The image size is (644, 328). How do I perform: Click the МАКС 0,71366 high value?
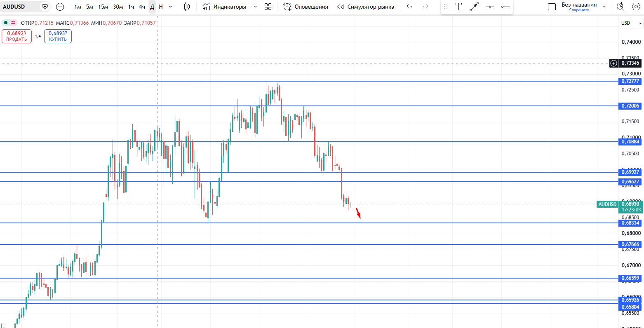[x=72, y=23]
